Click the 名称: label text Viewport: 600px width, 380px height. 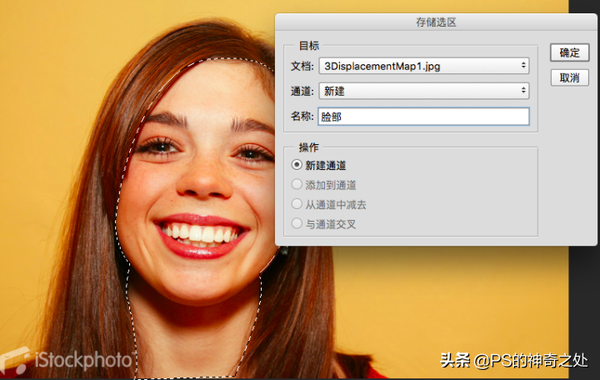(302, 116)
